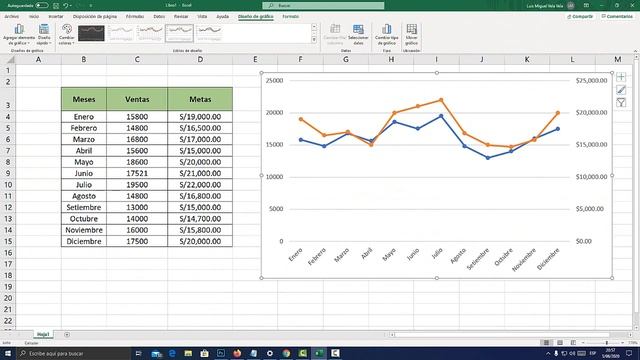Click the Undo arrow

tap(65, 6)
